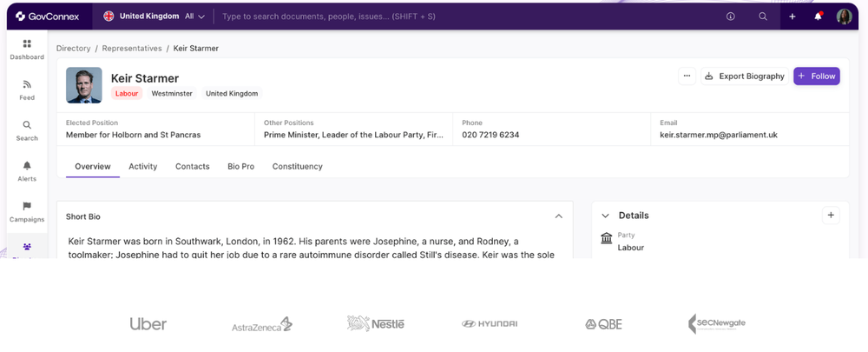Click the Other Positions text

click(x=354, y=135)
